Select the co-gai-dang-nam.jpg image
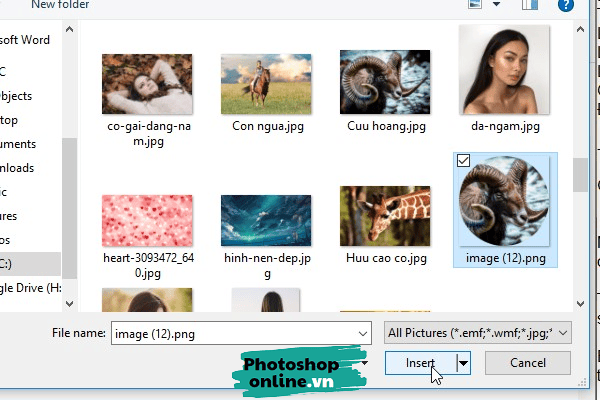Image resolution: width=600 pixels, height=400 pixels. coord(147,81)
